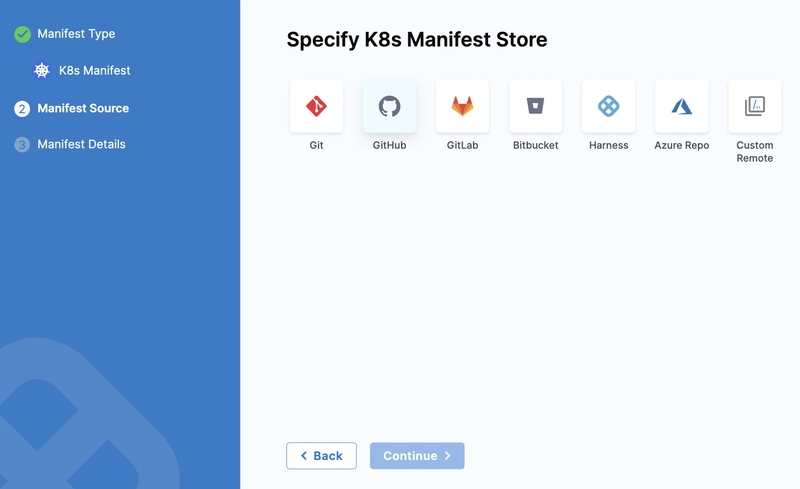This screenshot has width=800, height=489.
Task: Choose the Harness store icon
Action: point(609,106)
